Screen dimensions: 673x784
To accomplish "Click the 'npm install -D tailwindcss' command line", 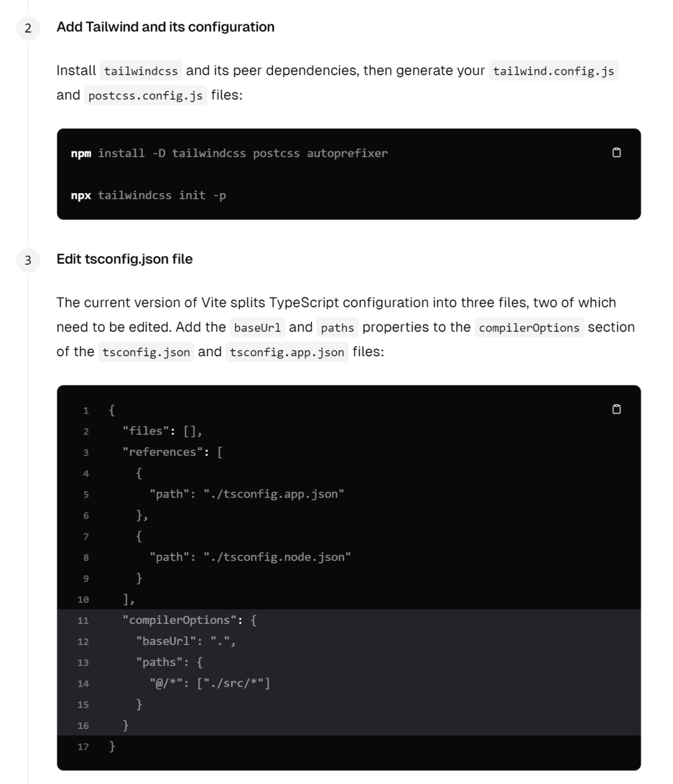I will [x=229, y=153].
